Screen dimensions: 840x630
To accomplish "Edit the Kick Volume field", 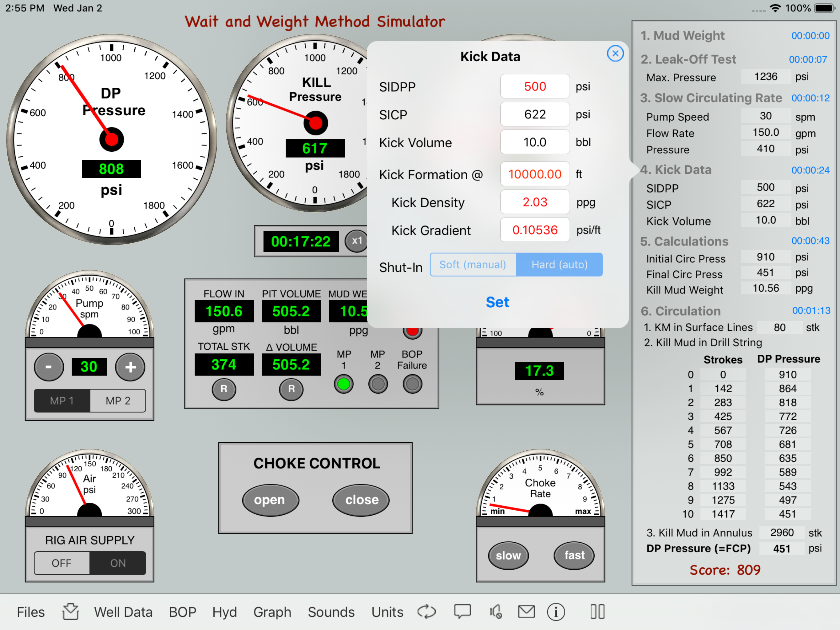I will click(x=535, y=142).
